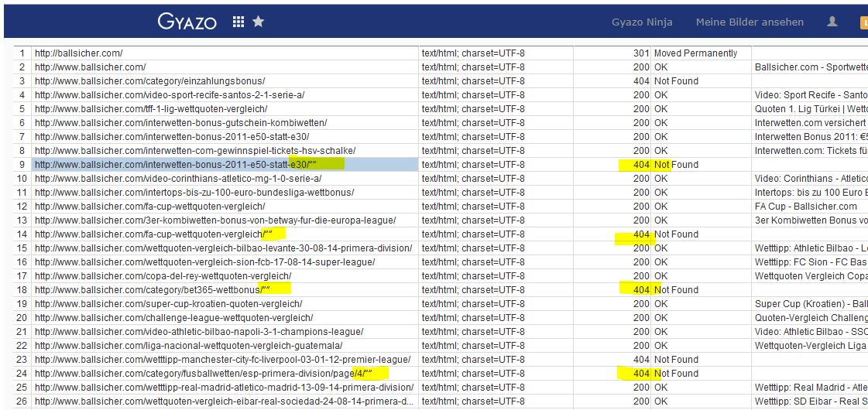Click the video-sport-recife-santos URL
Viewport: 868px width, 410px height.
tap(170, 94)
